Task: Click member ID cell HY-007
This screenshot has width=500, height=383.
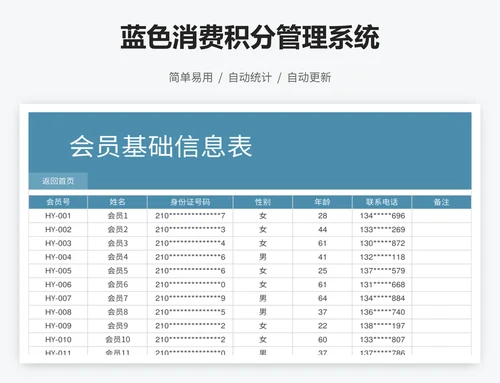Action: coord(58,298)
